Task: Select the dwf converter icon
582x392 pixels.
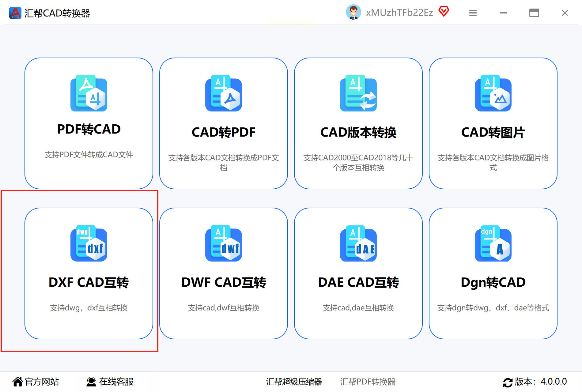Action: 224,243
